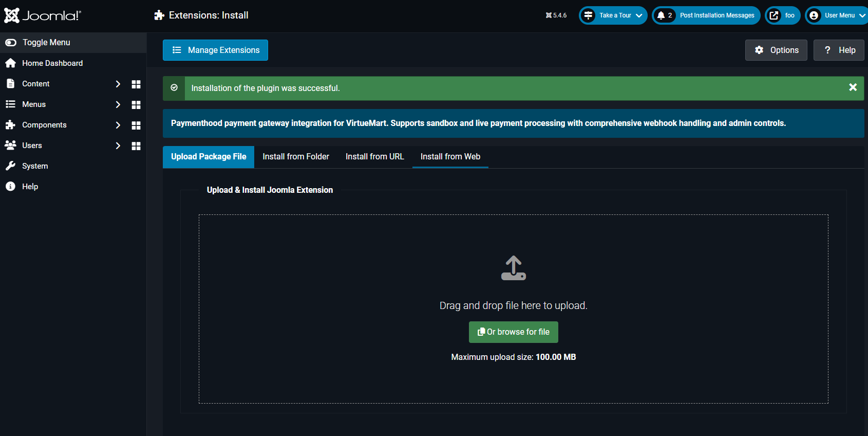Click the external link icon beside foo

pos(774,15)
